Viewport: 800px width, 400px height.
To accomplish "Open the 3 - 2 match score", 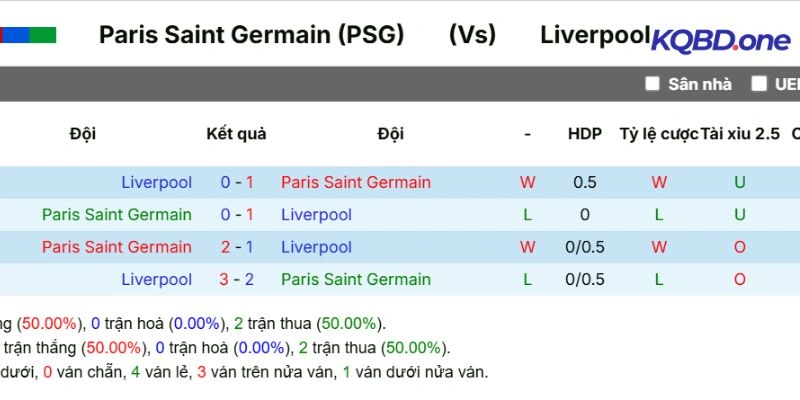I will click(x=237, y=279).
